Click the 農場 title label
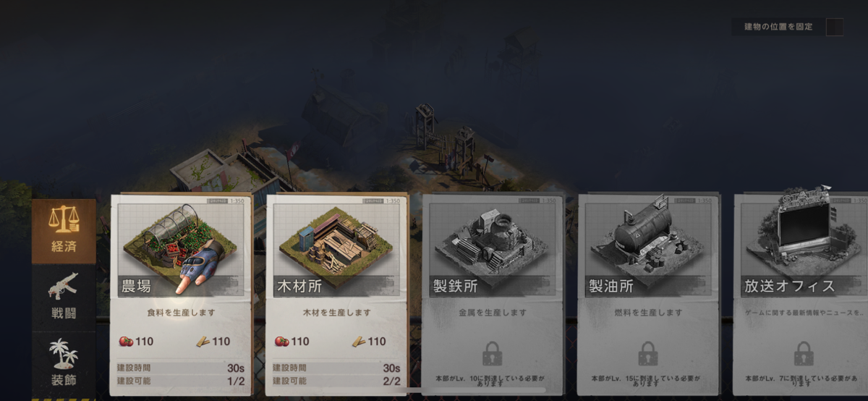The width and height of the screenshot is (868, 401). (x=135, y=286)
